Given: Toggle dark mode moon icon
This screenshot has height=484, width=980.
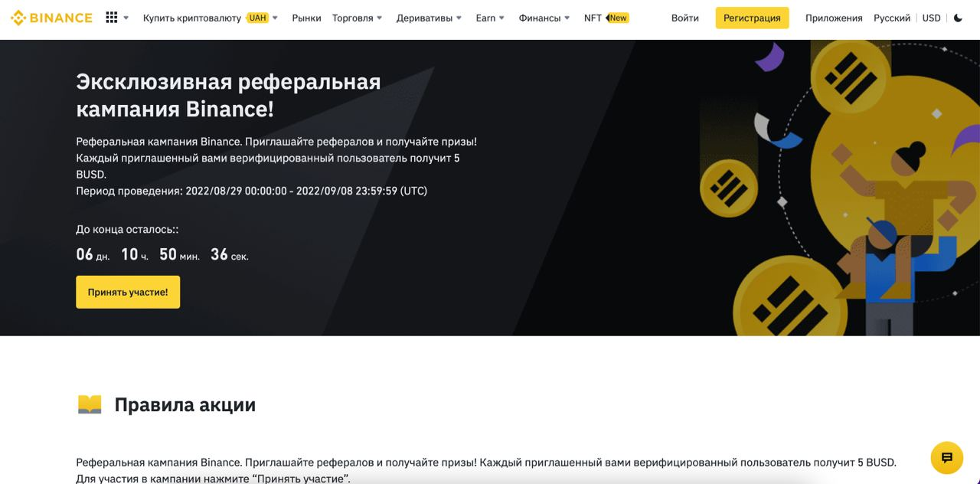Looking at the screenshot, I should 959,18.
